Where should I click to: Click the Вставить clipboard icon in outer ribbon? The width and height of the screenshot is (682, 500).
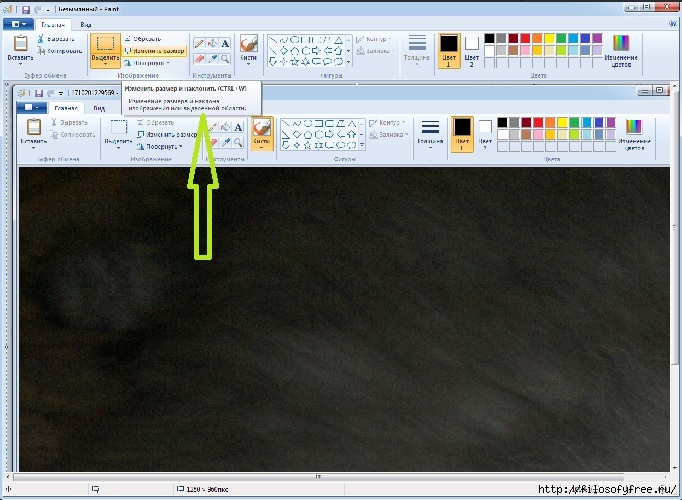pyautogui.click(x=20, y=43)
